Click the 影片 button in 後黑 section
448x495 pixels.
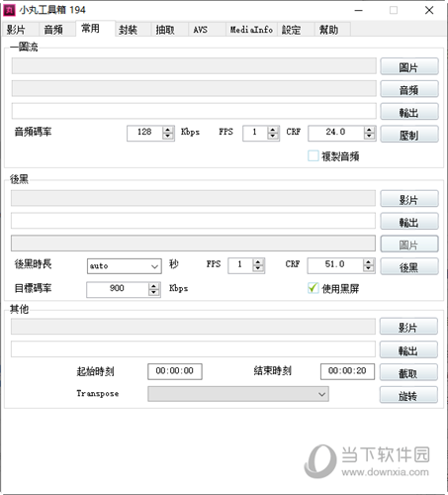coord(409,199)
